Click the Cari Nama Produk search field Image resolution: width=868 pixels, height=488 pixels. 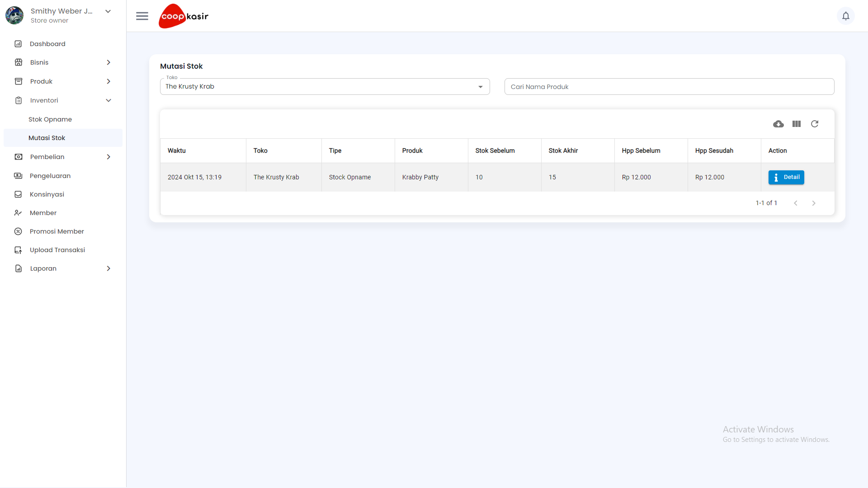(x=669, y=87)
